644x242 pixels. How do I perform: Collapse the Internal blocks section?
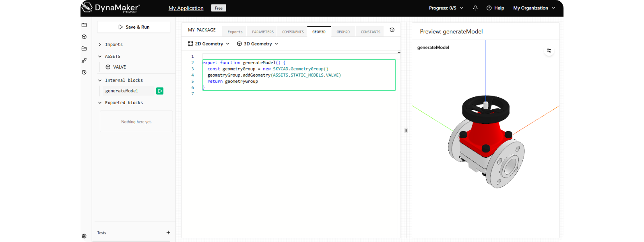click(100, 81)
